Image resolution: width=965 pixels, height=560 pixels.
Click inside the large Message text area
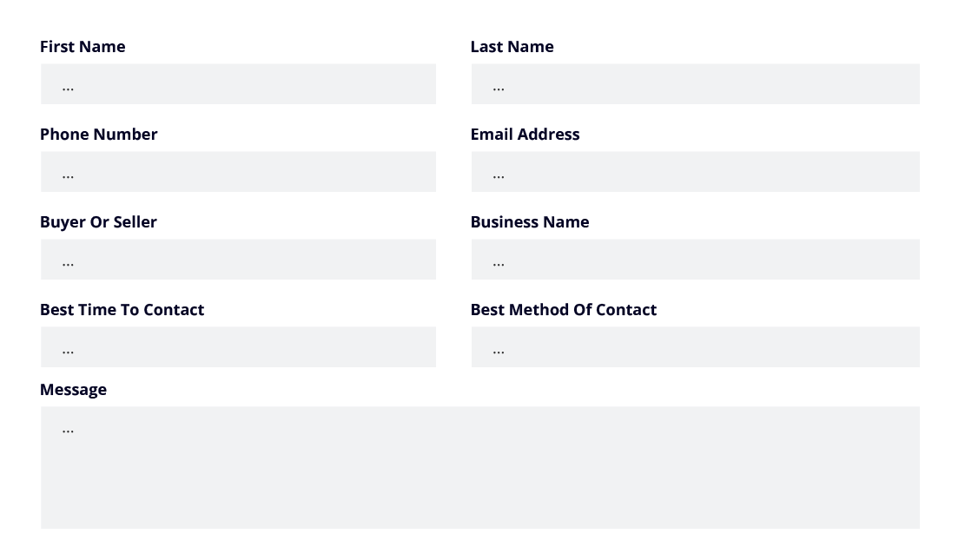tap(479, 473)
